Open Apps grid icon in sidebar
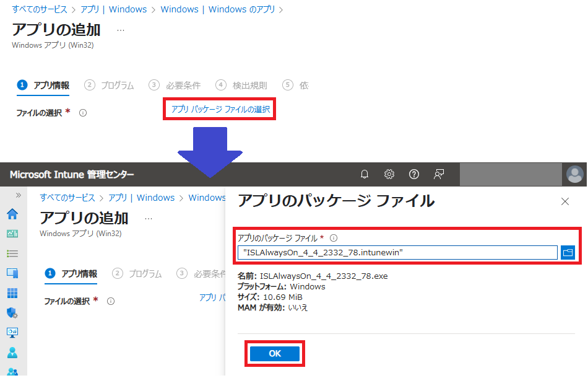This screenshot has height=378, width=588. tap(12, 292)
